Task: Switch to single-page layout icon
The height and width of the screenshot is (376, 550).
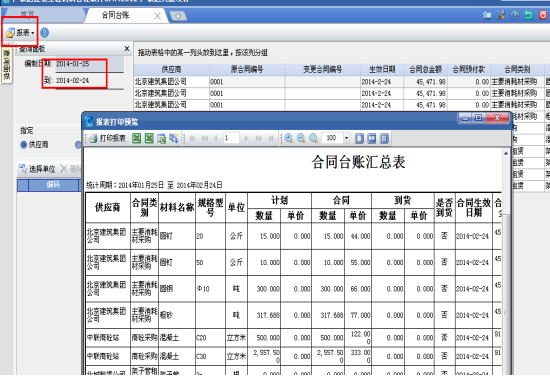Action: (x=359, y=138)
